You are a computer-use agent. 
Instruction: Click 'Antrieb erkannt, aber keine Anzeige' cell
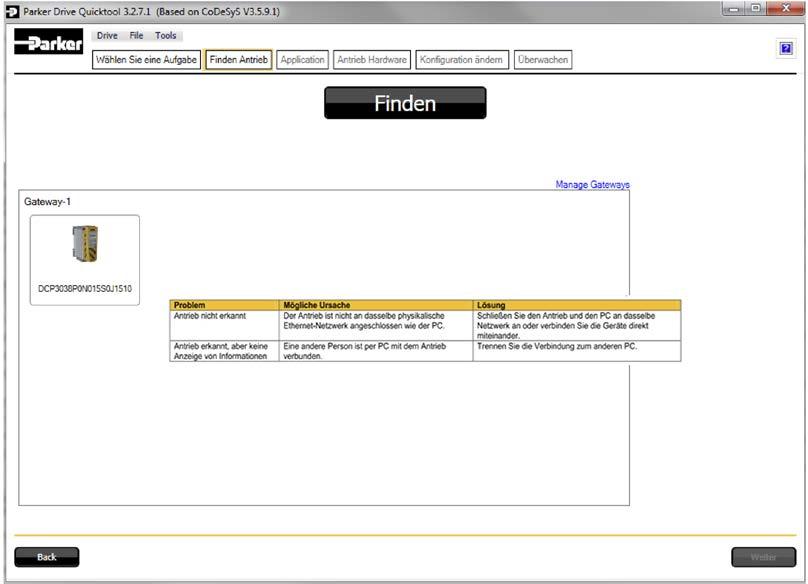(x=224, y=351)
